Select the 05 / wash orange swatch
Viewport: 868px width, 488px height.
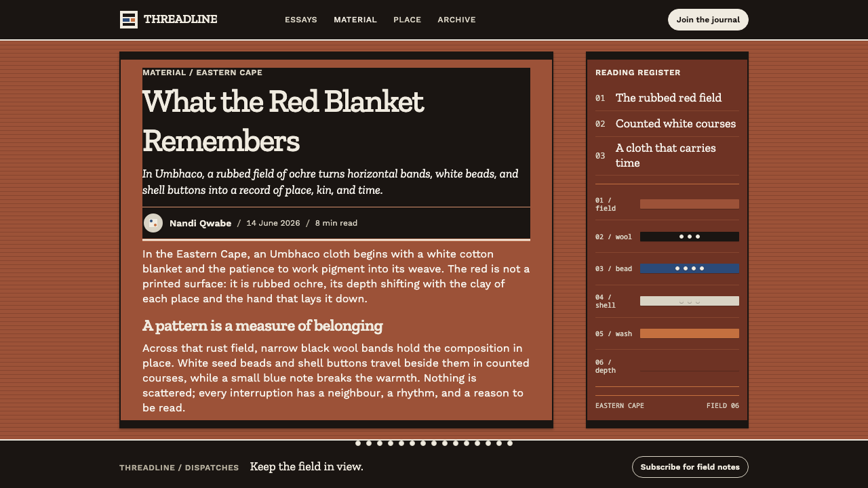(690, 333)
